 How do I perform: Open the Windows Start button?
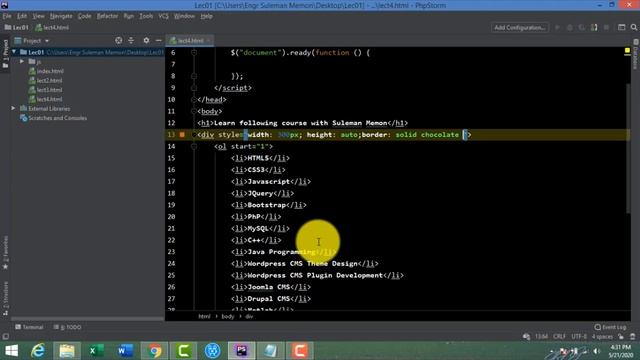tap(11, 351)
